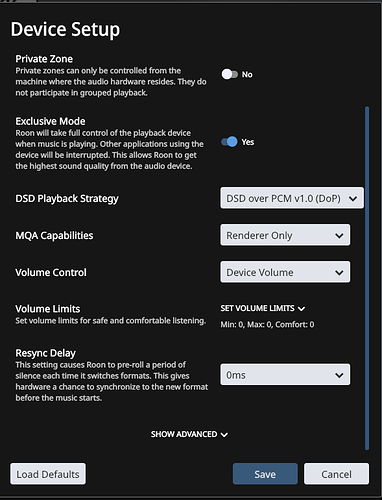
Task: Expand Set Volume Limits
Action: point(263,308)
